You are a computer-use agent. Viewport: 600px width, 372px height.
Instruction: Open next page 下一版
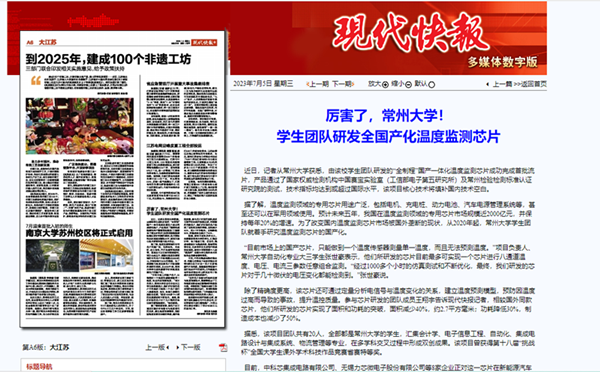191,348
